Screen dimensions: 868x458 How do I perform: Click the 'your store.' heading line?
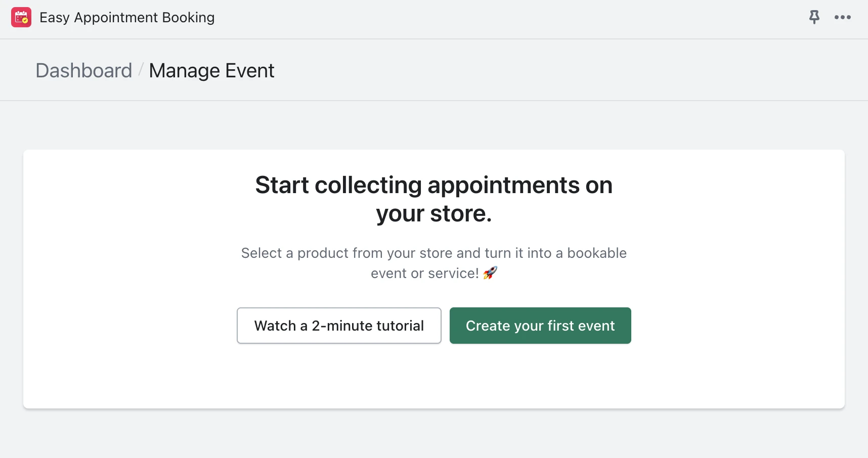click(434, 214)
